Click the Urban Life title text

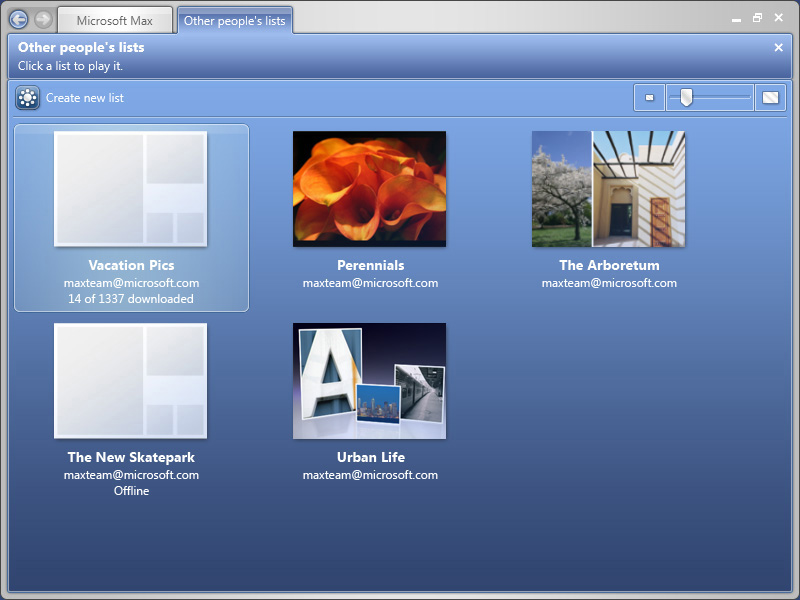tap(370, 457)
